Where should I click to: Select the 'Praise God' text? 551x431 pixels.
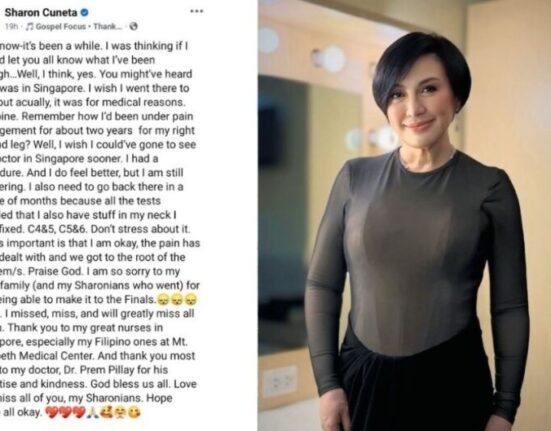[x=55, y=272]
